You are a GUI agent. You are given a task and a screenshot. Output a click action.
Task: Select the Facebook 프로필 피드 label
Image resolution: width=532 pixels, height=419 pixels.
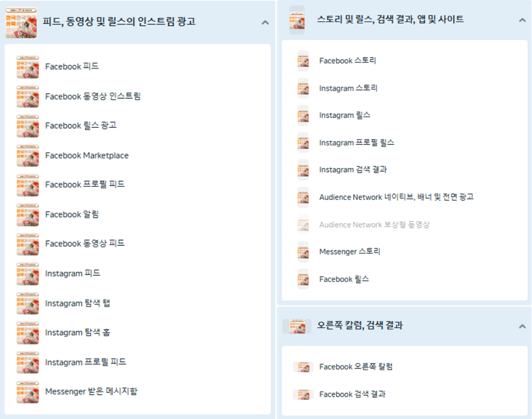pos(85,185)
